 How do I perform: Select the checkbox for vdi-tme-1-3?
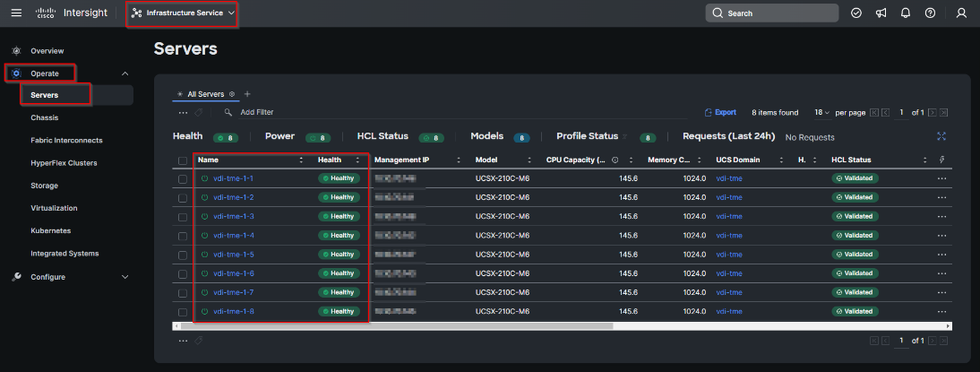[184, 217]
